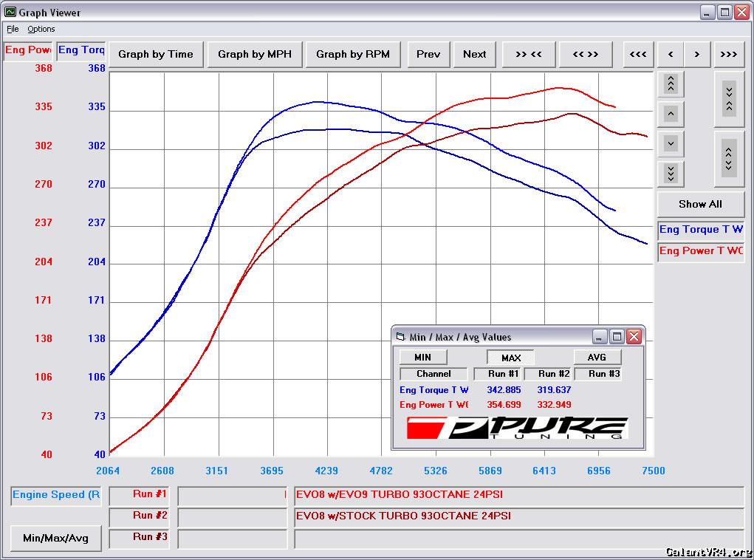Click the single right arrow scroll button
754x560 pixels.
pos(696,54)
